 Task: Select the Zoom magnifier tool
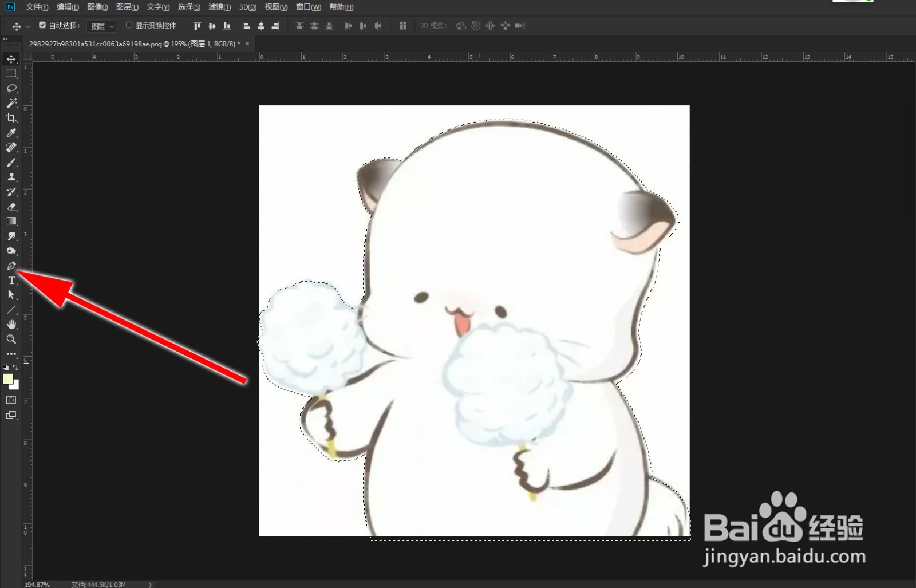tap(11, 339)
